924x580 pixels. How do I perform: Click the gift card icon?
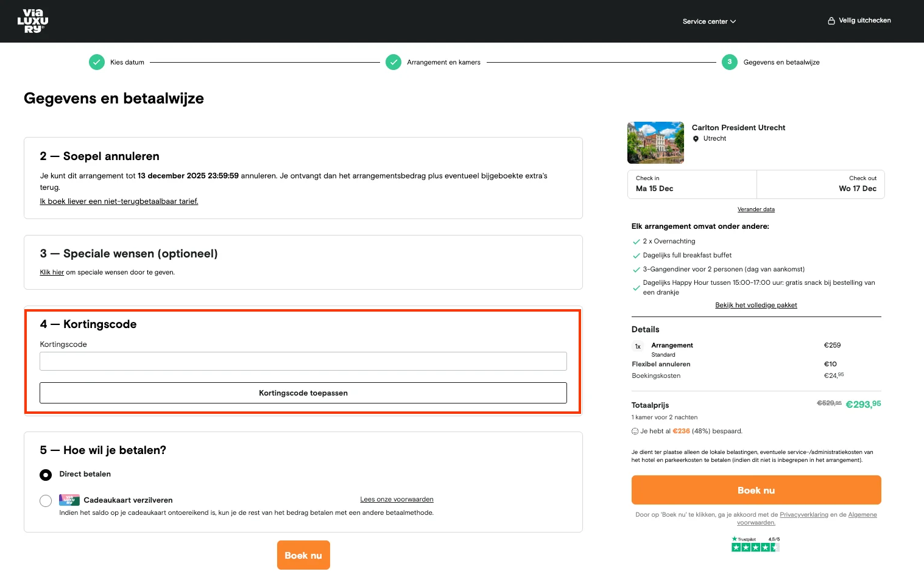point(69,500)
